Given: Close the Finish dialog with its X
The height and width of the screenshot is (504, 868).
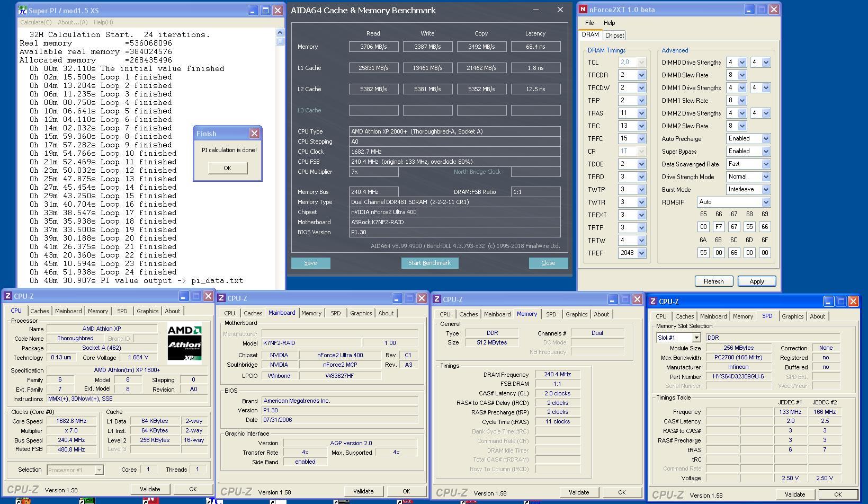Looking at the screenshot, I should click(x=254, y=134).
